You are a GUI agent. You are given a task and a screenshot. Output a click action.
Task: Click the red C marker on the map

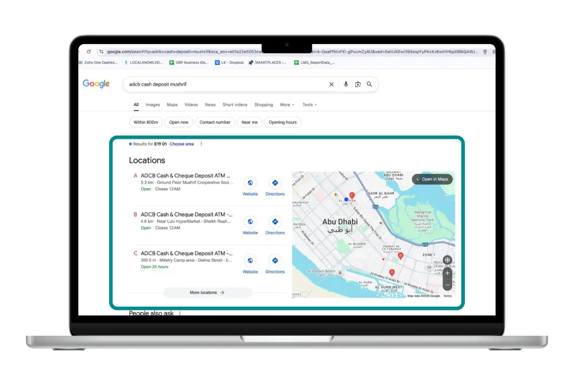tap(352, 195)
